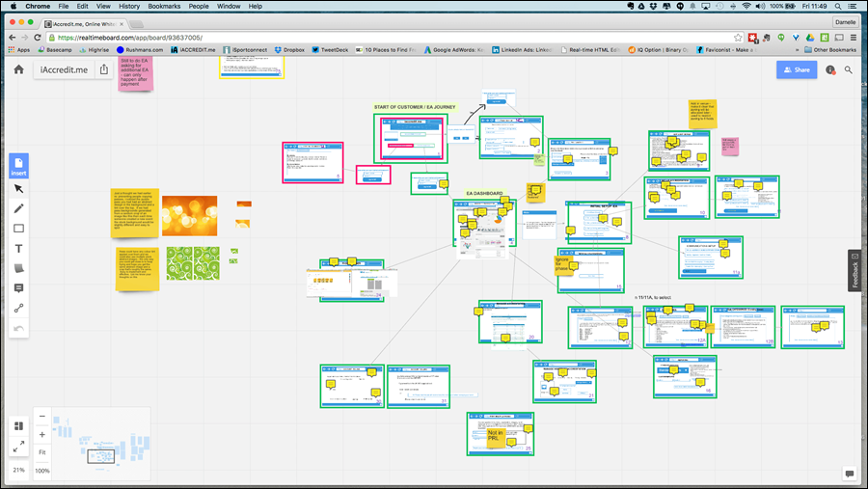Select the arrow cursor tool
This screenshot has height=489, width=868.
(x=18, y=189)
